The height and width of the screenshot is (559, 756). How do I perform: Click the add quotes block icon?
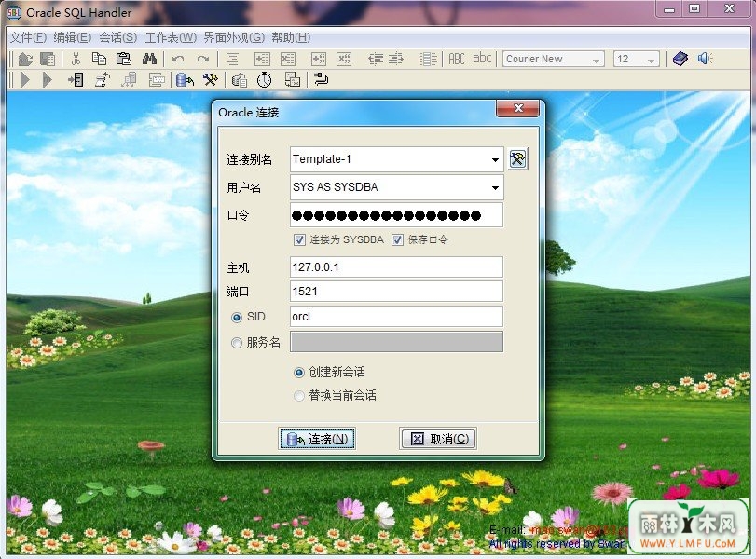click(x=318, y=59)
